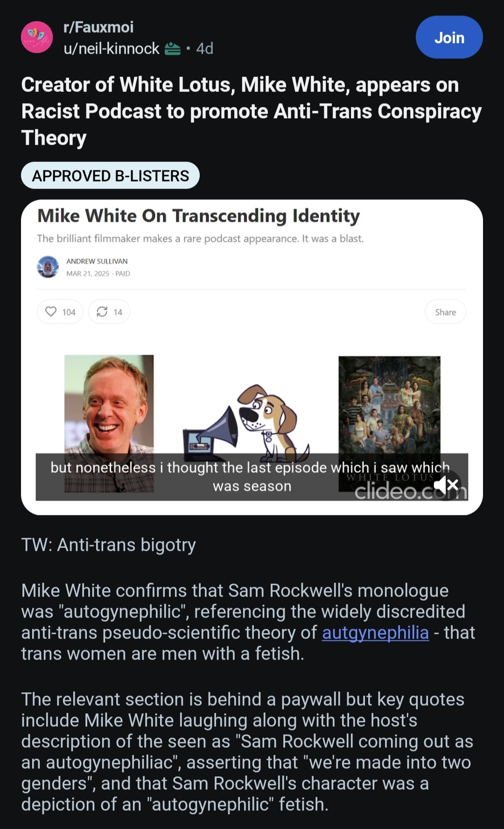Tap the Join button

click(x=449, y=37)
